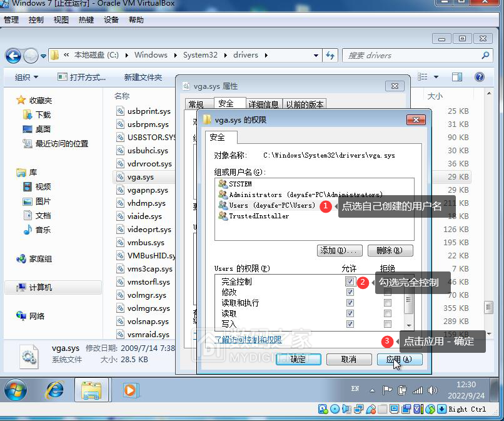
Task: Open the 控制 menu in VirtualBox
Action: (36, 19)
